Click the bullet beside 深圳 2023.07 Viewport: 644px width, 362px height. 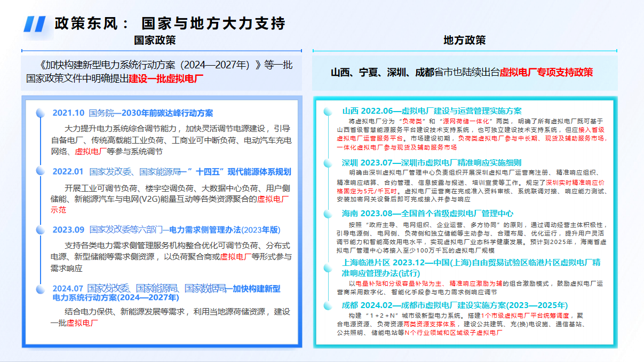[x=328, y=162]
